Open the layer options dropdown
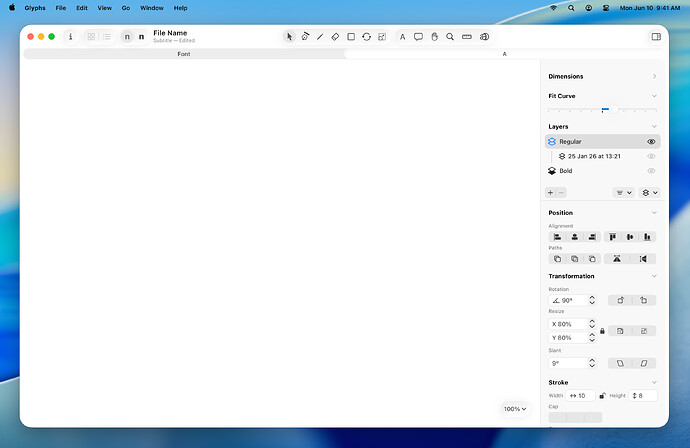The height and width of the screenshot is (448, 690). tap(650, 192)
